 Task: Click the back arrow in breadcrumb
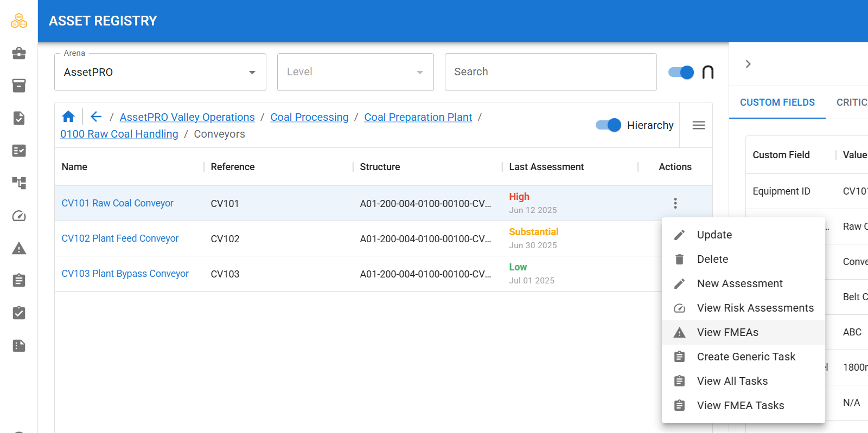(x=96, y=117)
